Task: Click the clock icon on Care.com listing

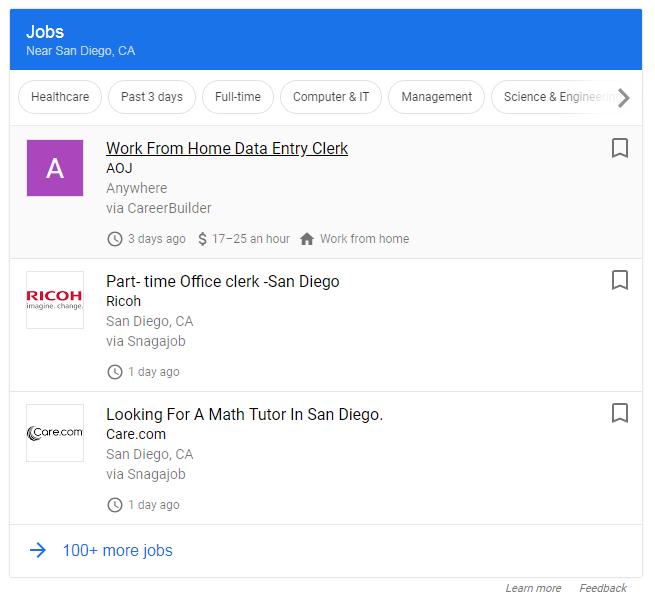Action: 115,505
